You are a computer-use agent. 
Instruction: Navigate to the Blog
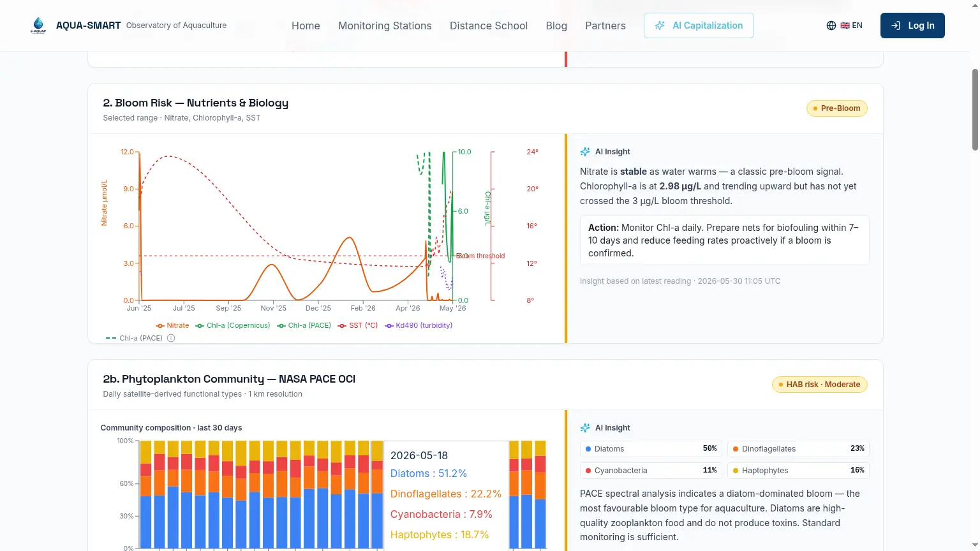pyautogui.click(x=556, y=26)
